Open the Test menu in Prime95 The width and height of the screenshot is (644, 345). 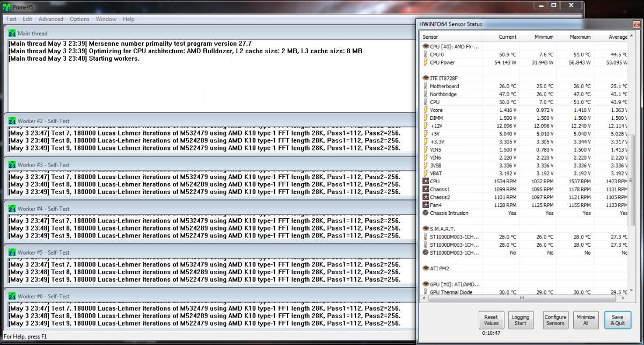(11, 19)
